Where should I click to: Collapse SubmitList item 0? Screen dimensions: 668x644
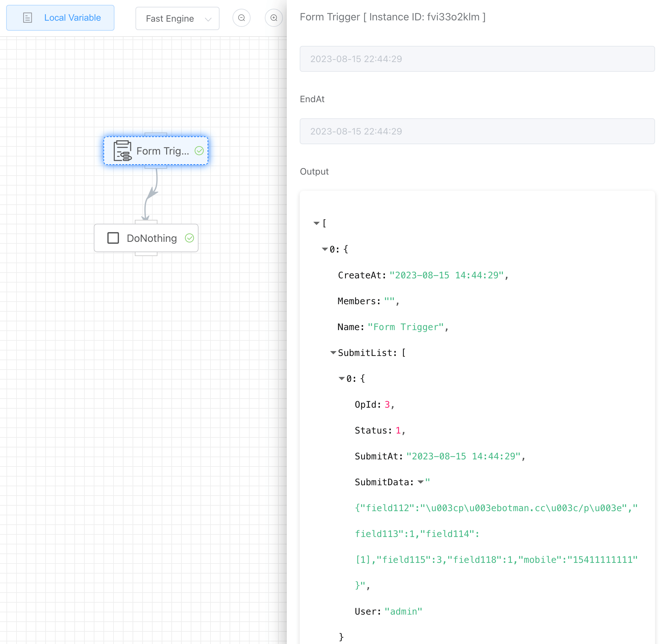341,379
